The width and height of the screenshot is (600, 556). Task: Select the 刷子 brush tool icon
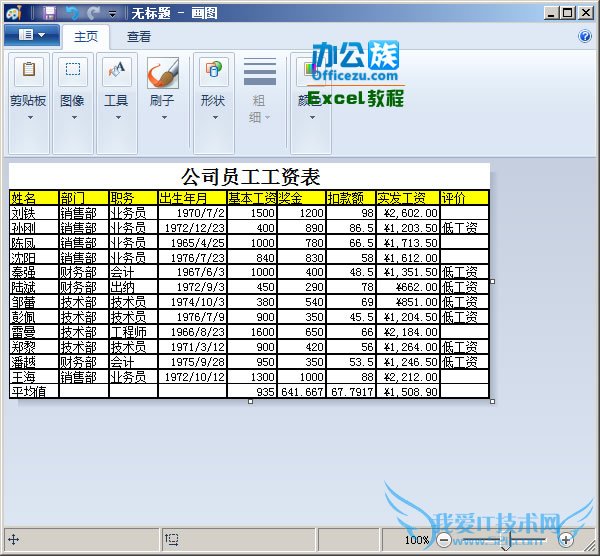pyautogui.click(x=163, y=73)
